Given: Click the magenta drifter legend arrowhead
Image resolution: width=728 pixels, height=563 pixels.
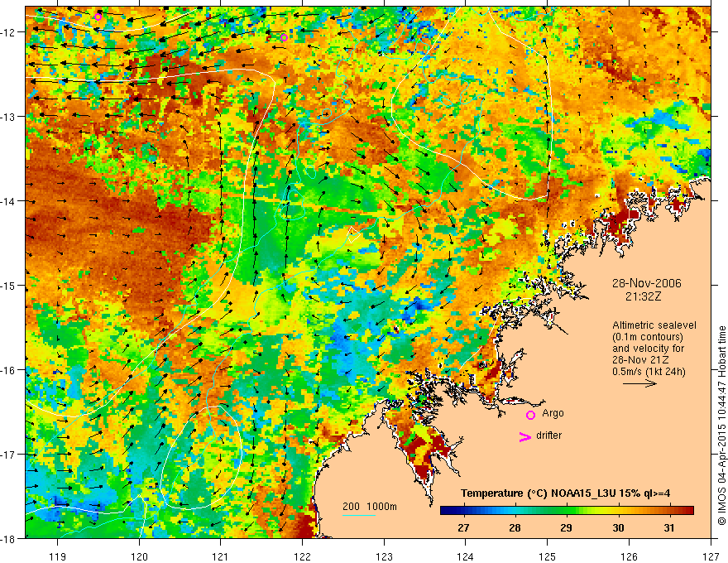Looking at the screenshot, I should (x=525, y=436).
